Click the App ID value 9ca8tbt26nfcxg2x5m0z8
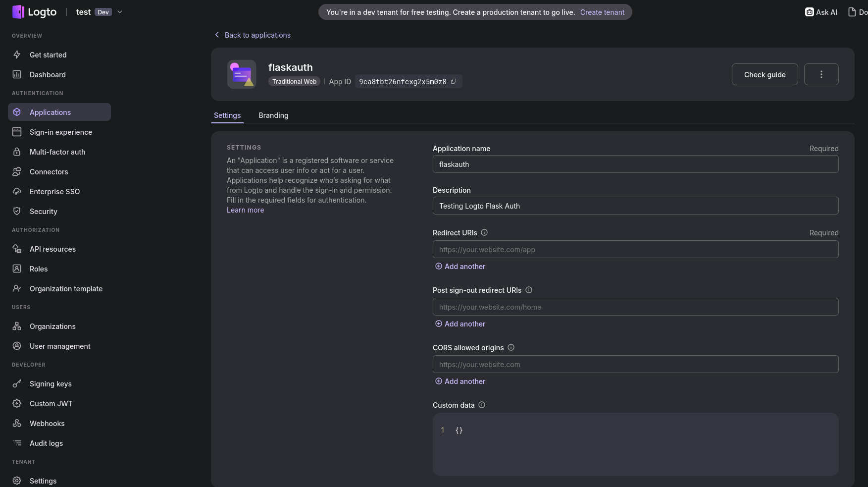The width and height of the screenshot is (868, 487). pos(403,82)
